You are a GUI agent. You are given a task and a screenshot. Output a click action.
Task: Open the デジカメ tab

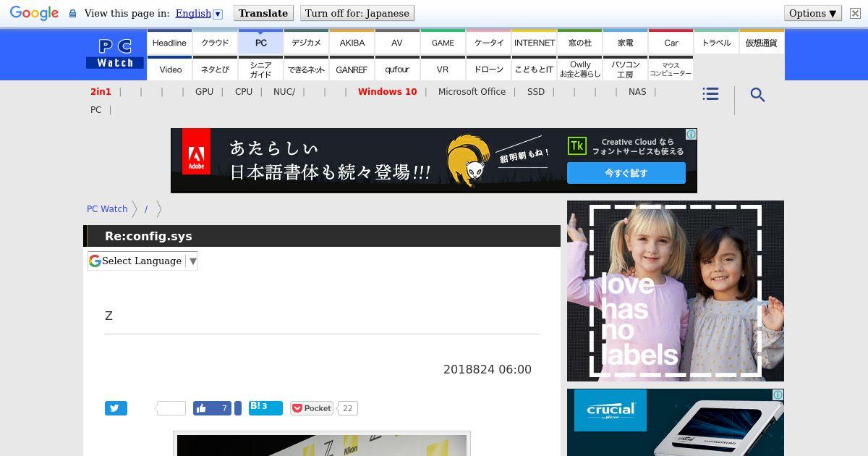306,42
